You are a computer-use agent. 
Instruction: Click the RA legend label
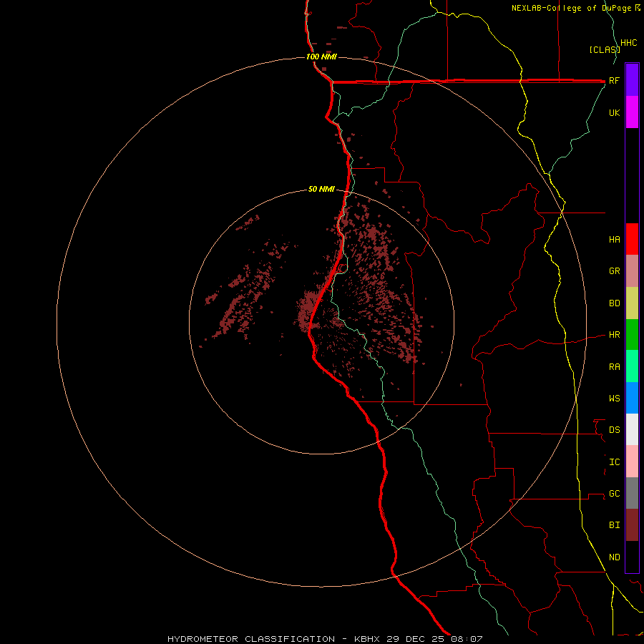pyautogui.click(x=614, y=367)
